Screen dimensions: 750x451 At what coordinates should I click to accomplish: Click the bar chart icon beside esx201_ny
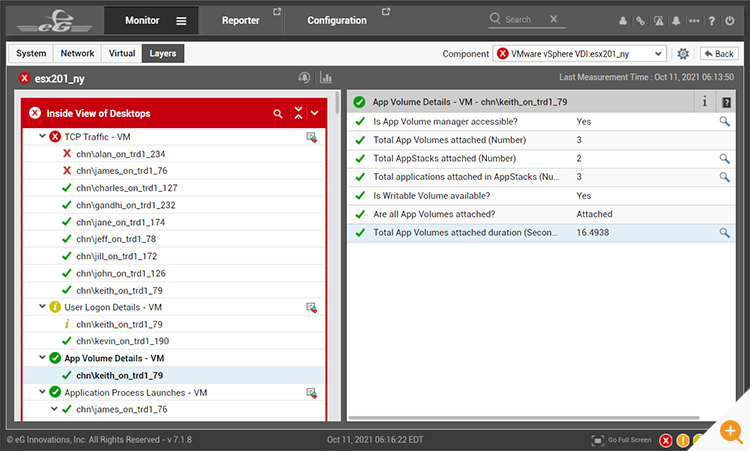(x=326, y=77)
